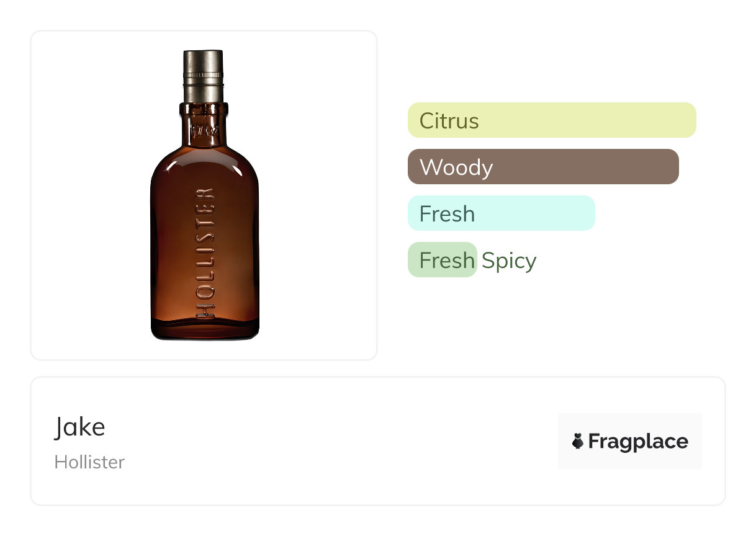
Task: Click the bottle's metallic cap
Action: (203, 76)
